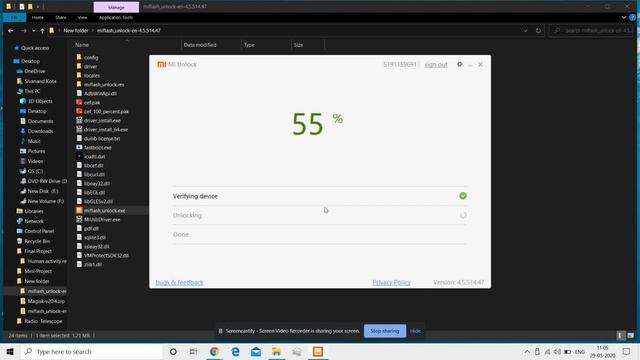The height and width of the screenshot is (360, 640).
Task: Sort by Date modified column
Action: tap(200, 45)
